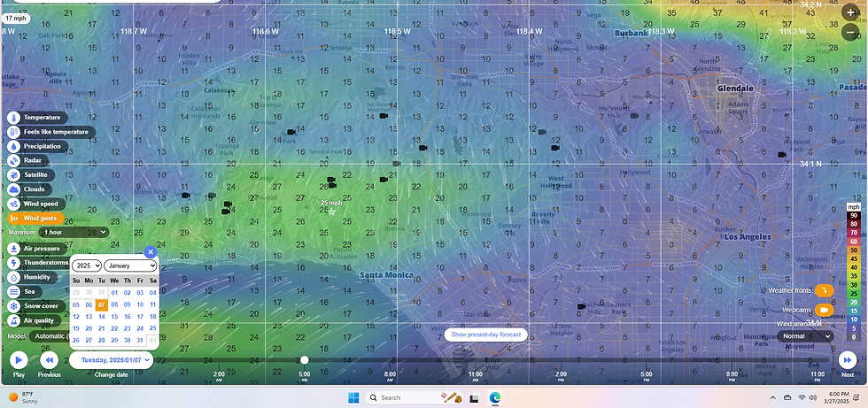Image resolution: width=868 pixels, height=408 pixels.
Task: Choose January 15 in the calendar
Action: 114,317
